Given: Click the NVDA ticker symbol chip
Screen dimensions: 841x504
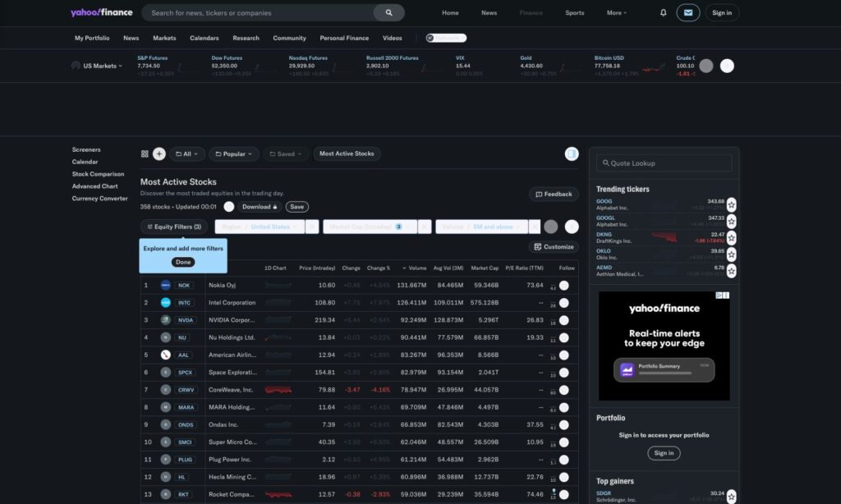Looking at the screenshot, I should pos(185,320).
